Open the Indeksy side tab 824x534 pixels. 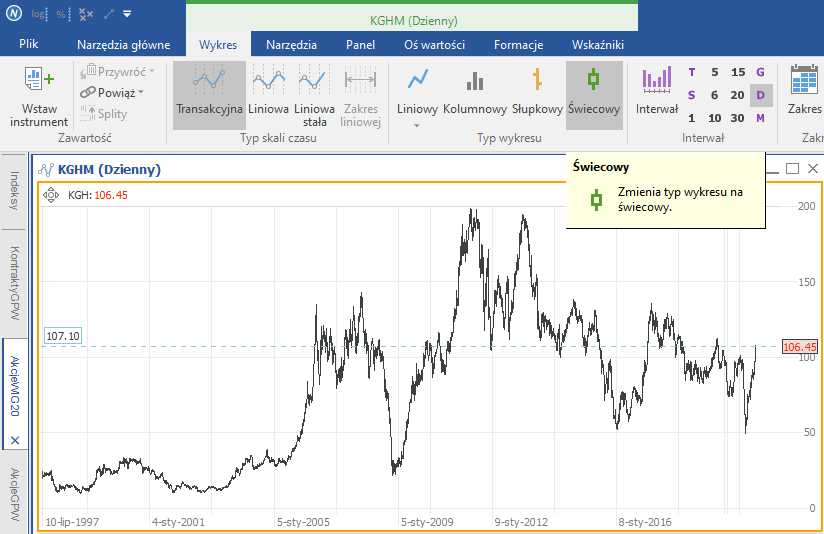[x=14, y=191]
